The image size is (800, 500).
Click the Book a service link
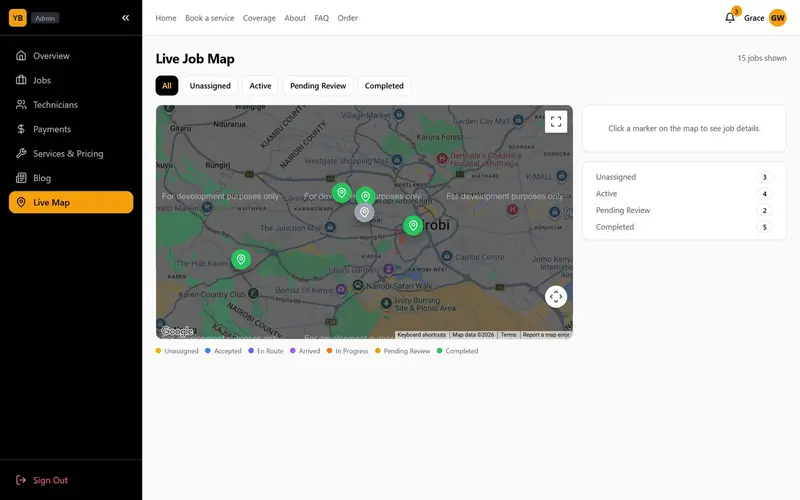tap(210, 18)
